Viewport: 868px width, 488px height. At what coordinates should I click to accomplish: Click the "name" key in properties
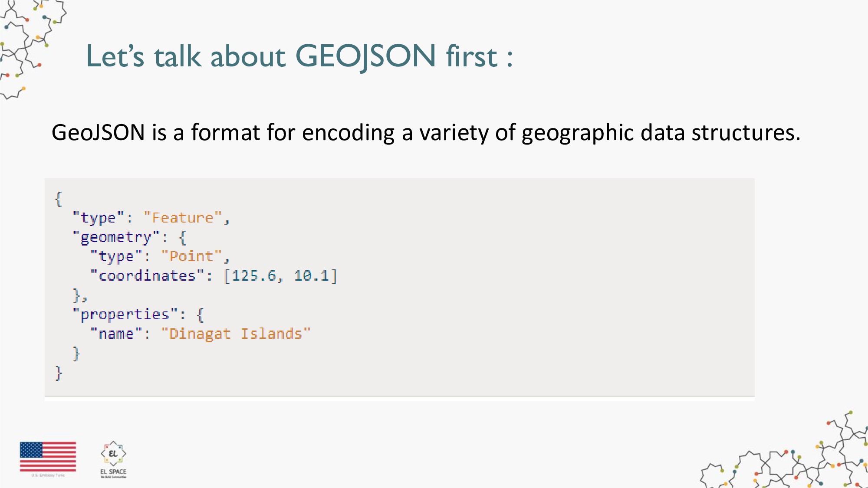(116, 334)
